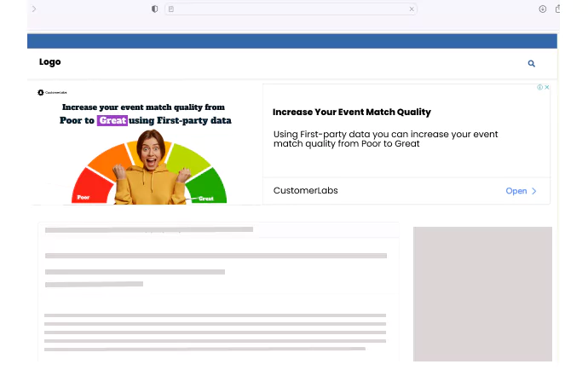Click the Logo text in header

click(x=50, y=62)
